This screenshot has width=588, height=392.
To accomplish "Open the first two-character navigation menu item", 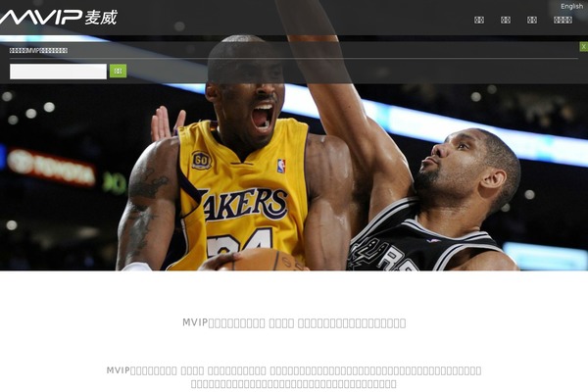I will point(479,20).
